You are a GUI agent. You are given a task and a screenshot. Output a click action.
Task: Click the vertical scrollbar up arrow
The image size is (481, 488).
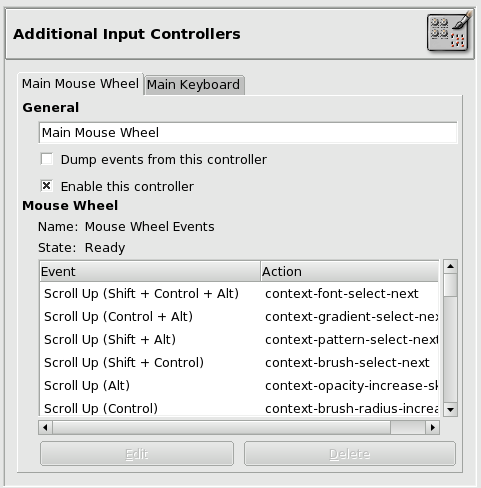pos(451,267)
